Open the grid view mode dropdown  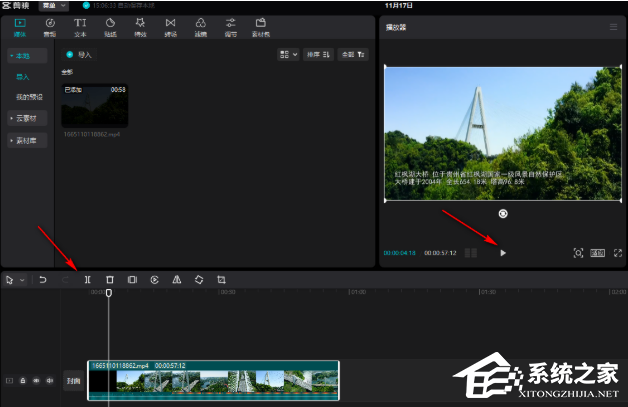(x=289, y=55)
